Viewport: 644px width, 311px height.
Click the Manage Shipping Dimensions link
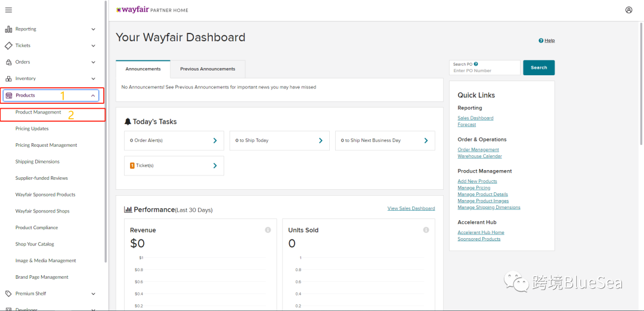[x=489, y=207]
